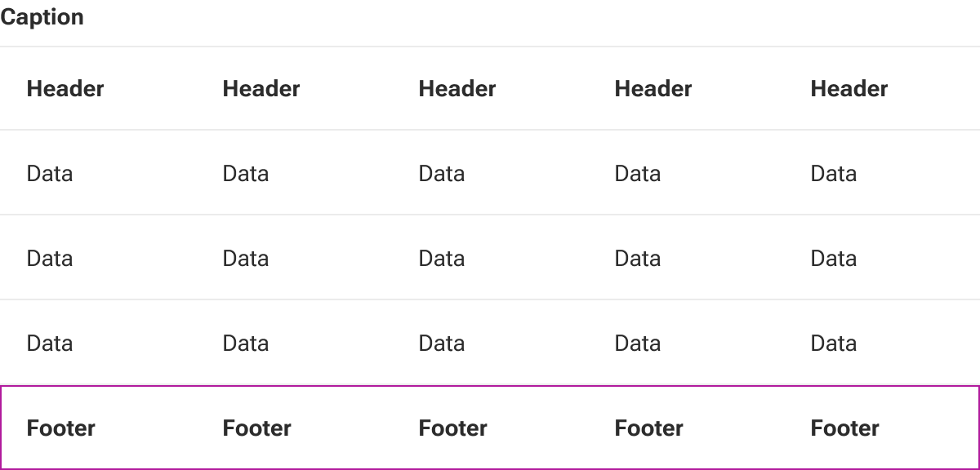This screenshot has height=470, width=980.
Task: Choose the fourth column Footer cell
Action: [686, 428]
